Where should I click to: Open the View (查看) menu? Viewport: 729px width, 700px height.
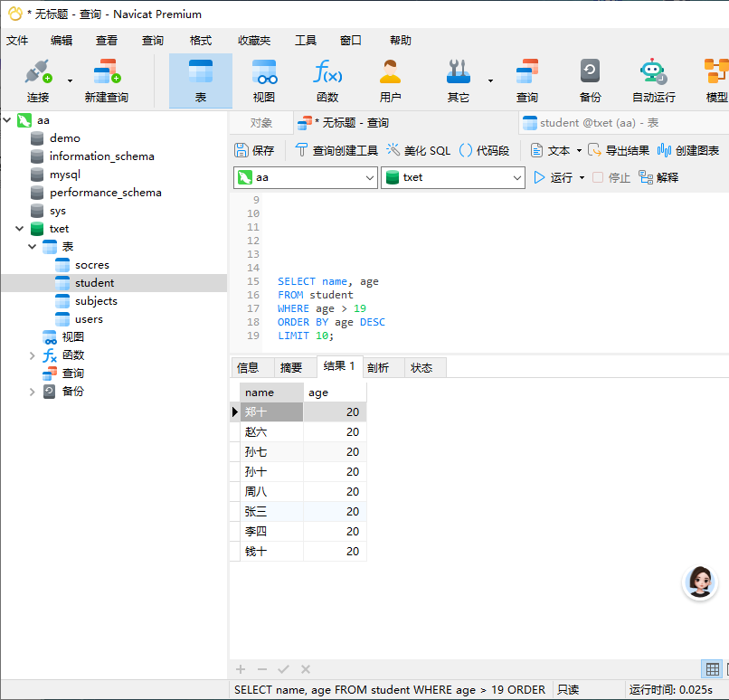click(107, 41)
